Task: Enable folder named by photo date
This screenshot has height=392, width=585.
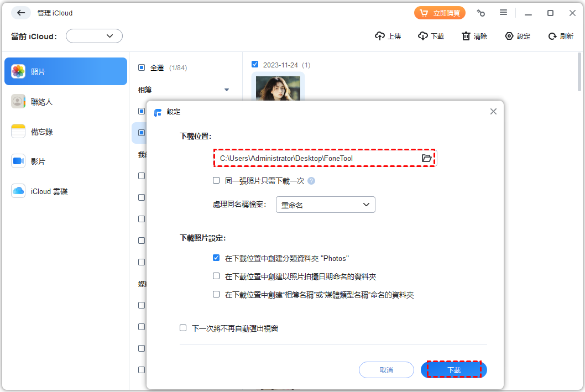Action: click(x=216, y=276)
